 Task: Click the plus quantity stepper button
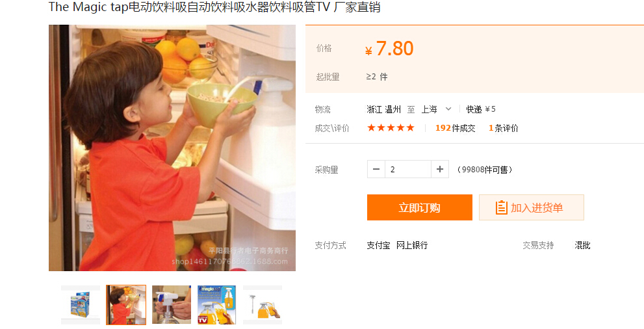pyautogui.click(x=440, y=169)
